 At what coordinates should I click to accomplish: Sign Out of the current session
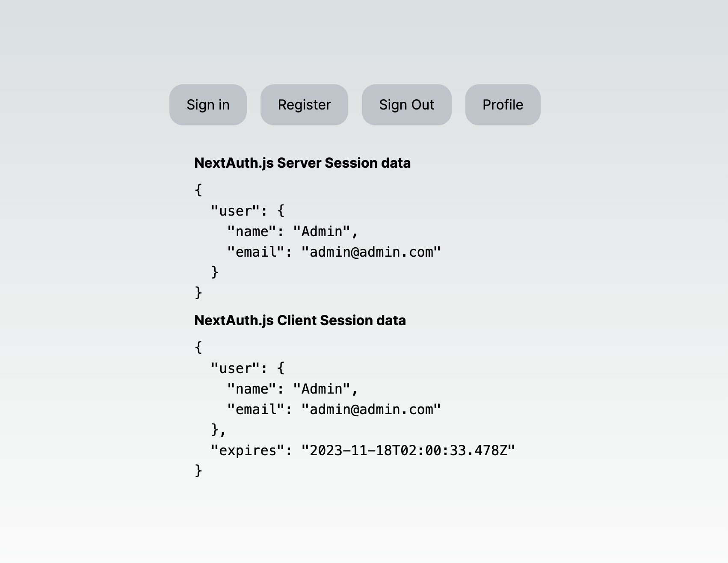tap(407, 105)
